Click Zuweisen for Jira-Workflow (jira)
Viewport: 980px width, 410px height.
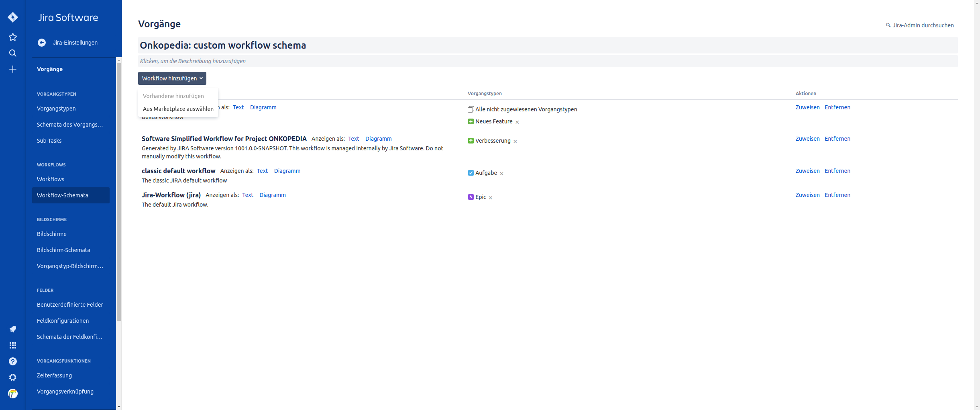click(807, 195)
